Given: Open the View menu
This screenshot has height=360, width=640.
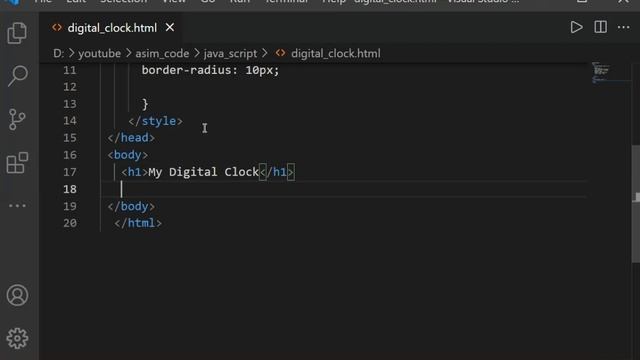Looking at the screenshot, I should click(174, 2).
